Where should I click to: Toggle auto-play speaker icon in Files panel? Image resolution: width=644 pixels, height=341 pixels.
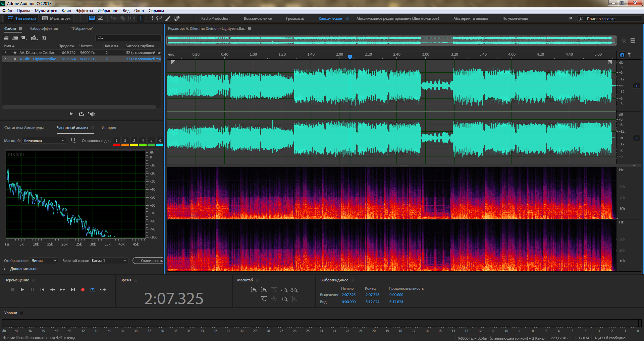[92, 114]
